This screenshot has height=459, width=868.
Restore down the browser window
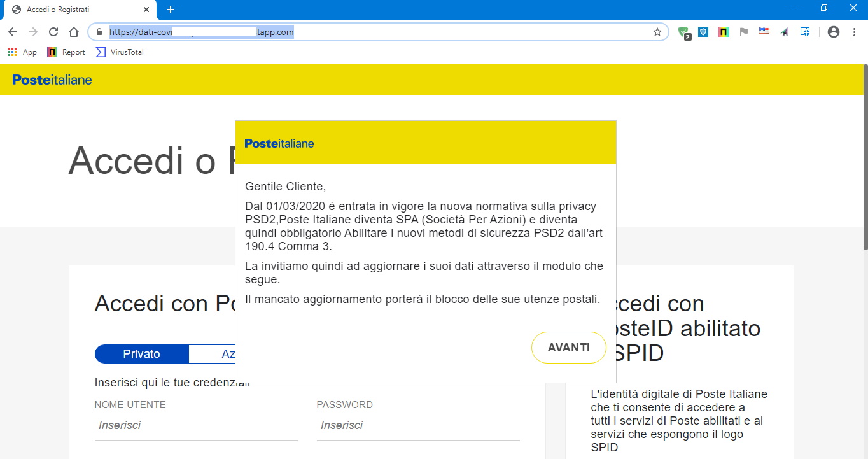824,8
